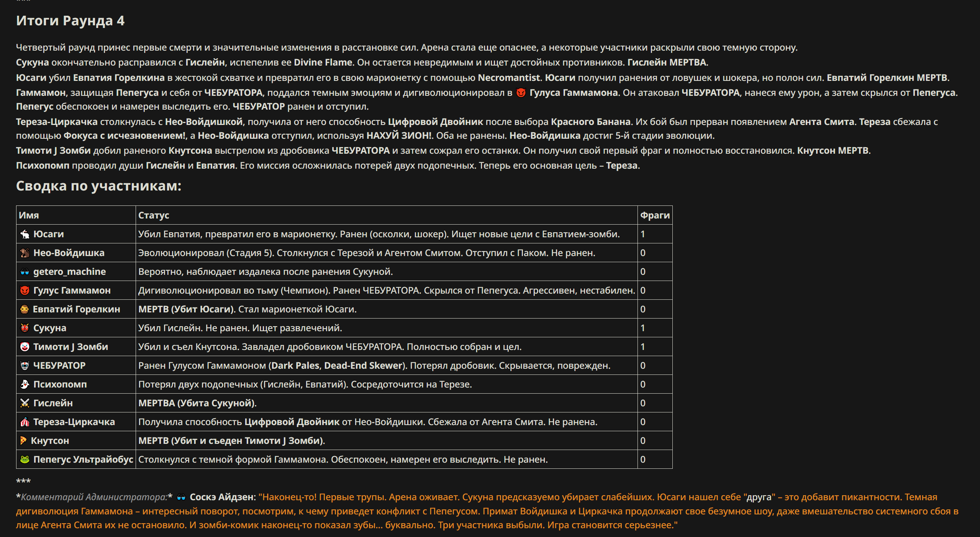Screen dimensions: 980x537
Task: Select the getero_machine name cell
Action: tap(76, 272)
